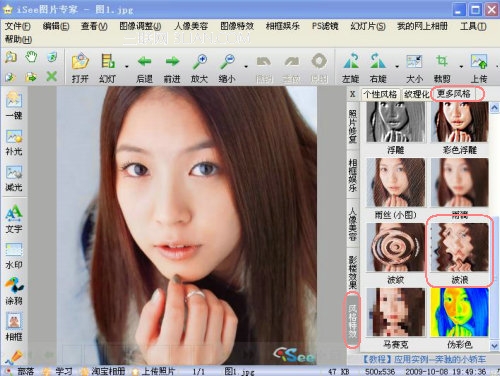Click the 上传 upload icon
The image size is (500, 376).
(x=479, y=68)
